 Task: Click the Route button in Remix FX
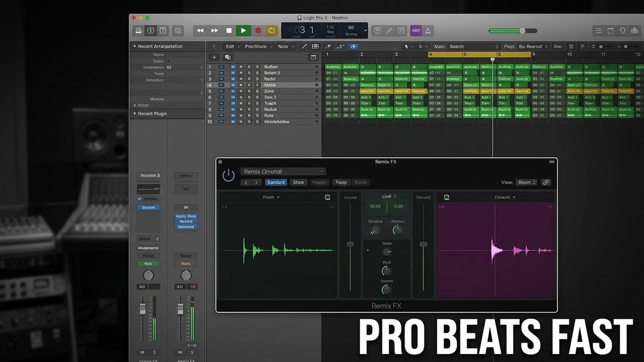pos(361,183)
